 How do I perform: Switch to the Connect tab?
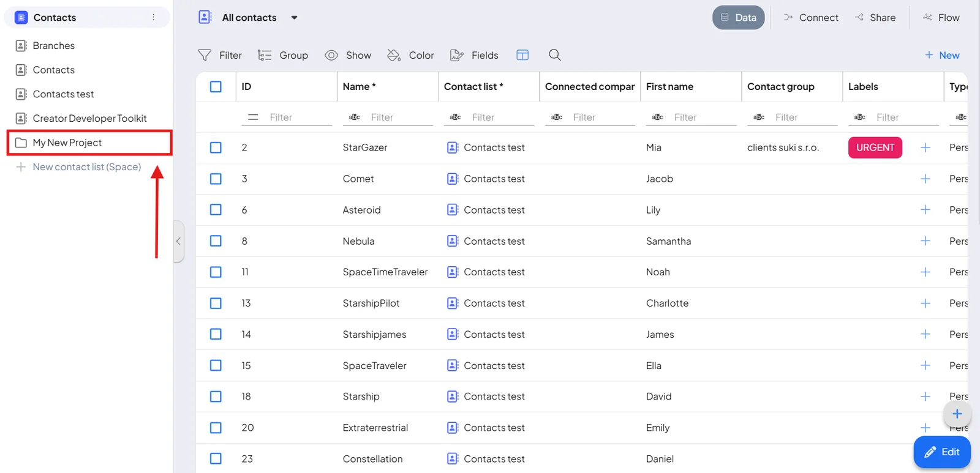811,18
